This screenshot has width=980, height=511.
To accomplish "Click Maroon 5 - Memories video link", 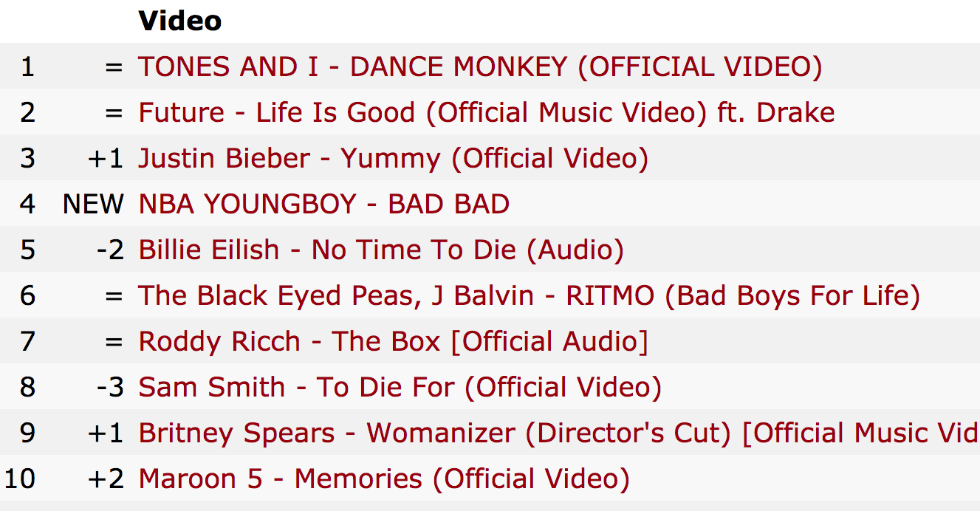I will pos(384,479).
